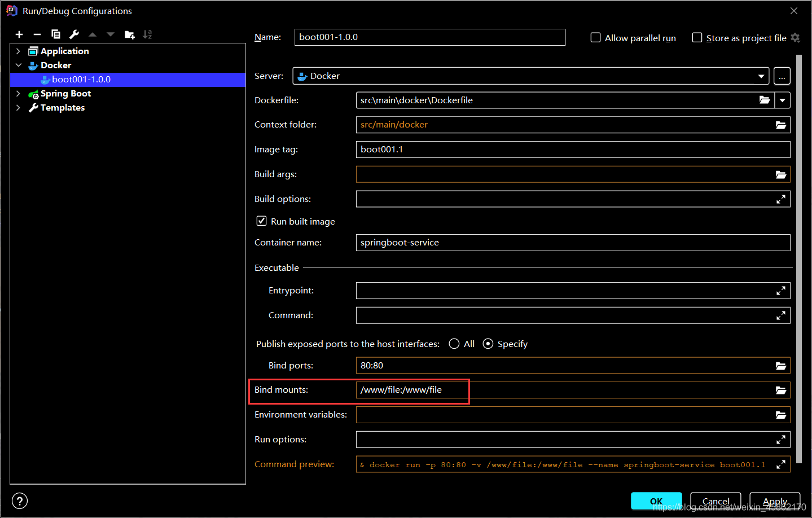The width and height of the screenshot is (812, 518).
Task: Expand Entrypoint field icon
Action: click(x=781, y=291)
